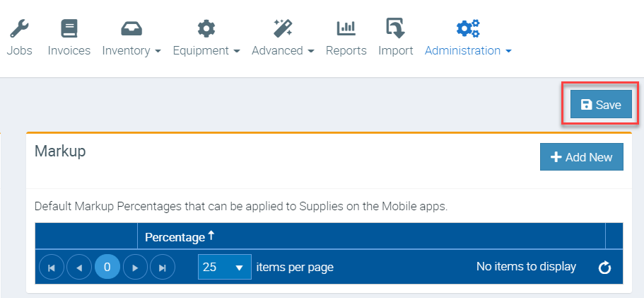
Task: Go to the first grid page
Action: [x=52, y=268]
